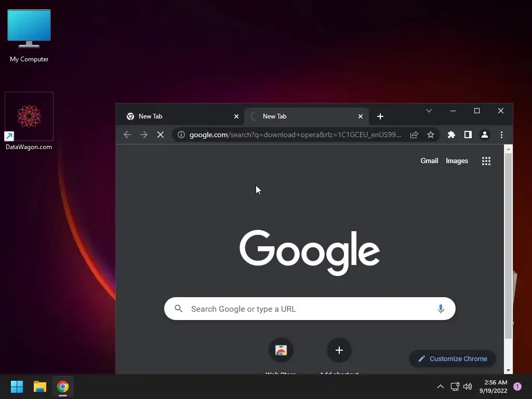Viewport: 532px width, 399px height.
Task: Click the Chrome taskbar icon
Action: click(x=63, y=387)
